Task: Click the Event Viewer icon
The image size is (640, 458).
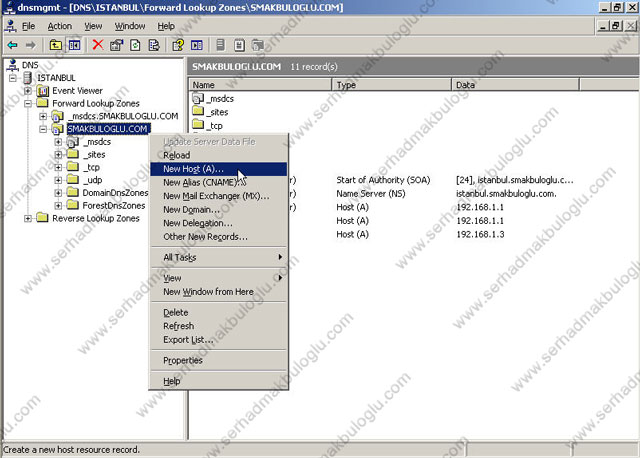Action: point(42,91)
